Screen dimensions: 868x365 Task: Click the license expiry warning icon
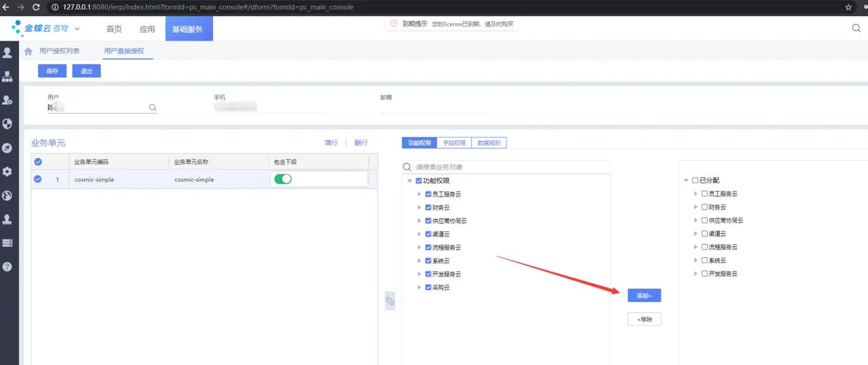coord(393,23)
